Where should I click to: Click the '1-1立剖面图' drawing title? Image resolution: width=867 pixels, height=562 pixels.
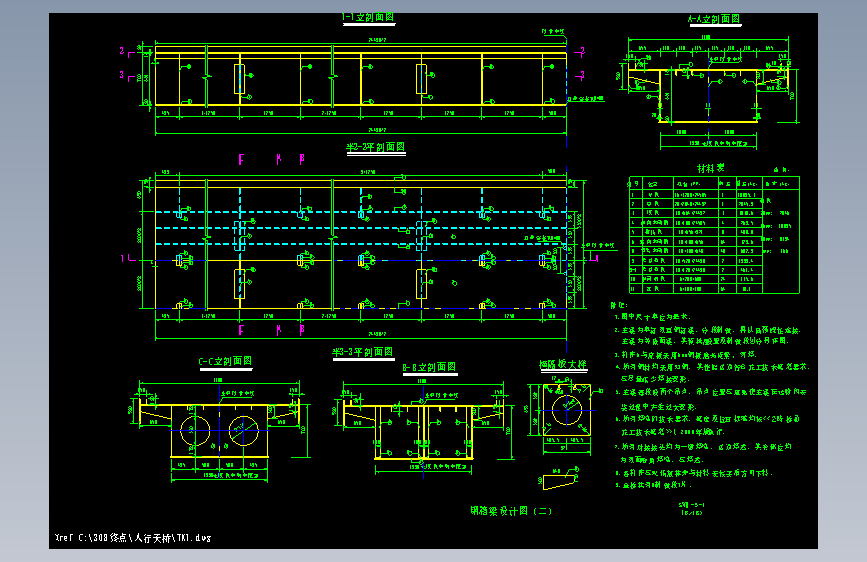click(x=368, y=17)
